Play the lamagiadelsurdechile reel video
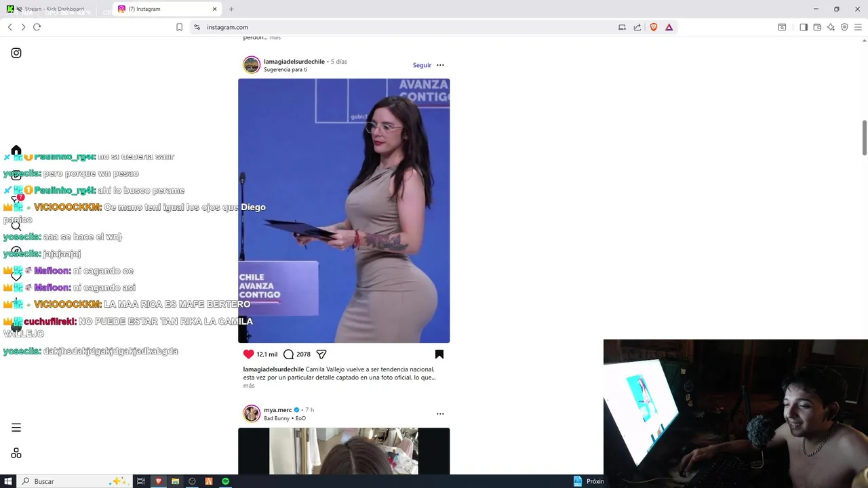Screen dimensions: 868x488 344,211
